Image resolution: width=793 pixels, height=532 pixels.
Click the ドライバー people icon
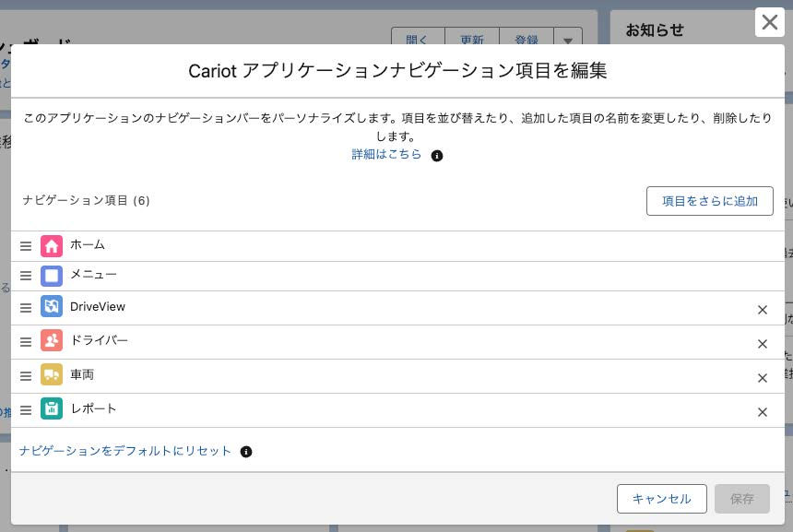[x=52, y=340]
